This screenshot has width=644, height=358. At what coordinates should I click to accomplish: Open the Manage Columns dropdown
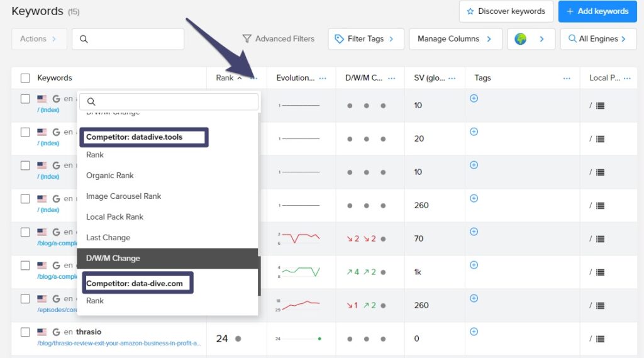455,38
